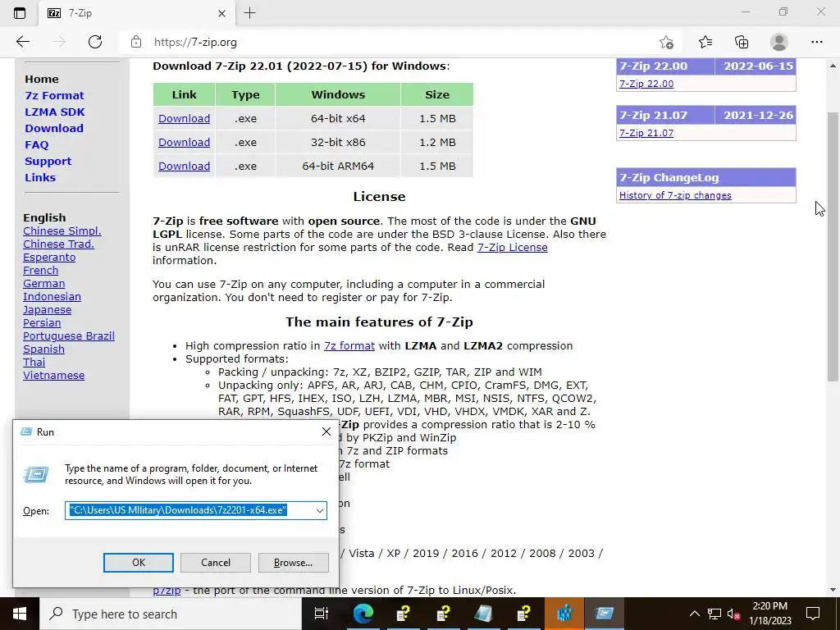This screenshot has height=630, width=840.
Task: Switch language to Chinese Trad.
Action: pos(58,244)
